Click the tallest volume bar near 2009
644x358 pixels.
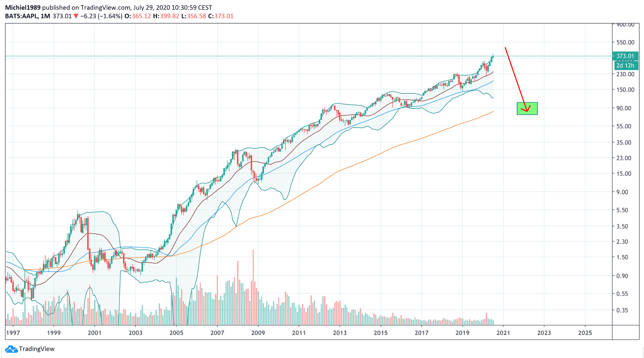[253, 287]
